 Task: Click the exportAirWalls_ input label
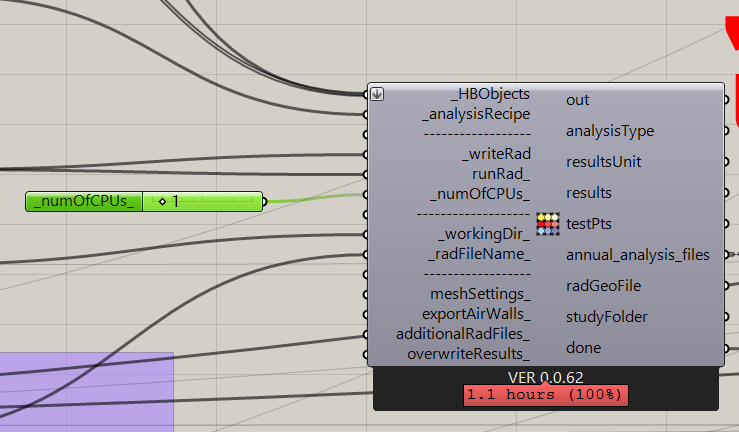click(x=476, y=314)
